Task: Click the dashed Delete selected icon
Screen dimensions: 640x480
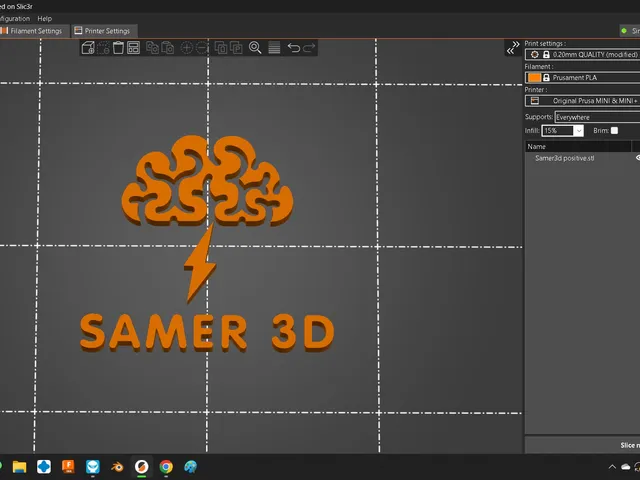Action: [x=103, y=48]
